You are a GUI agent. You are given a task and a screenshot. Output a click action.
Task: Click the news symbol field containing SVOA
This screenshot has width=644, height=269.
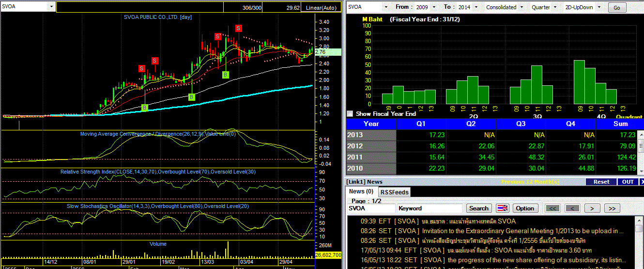coord(371,208)
